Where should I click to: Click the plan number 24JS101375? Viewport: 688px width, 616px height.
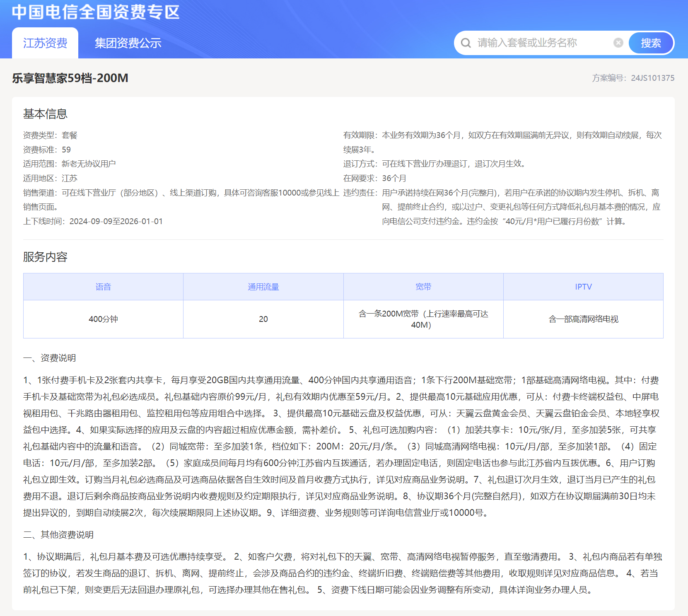(653, 78)
